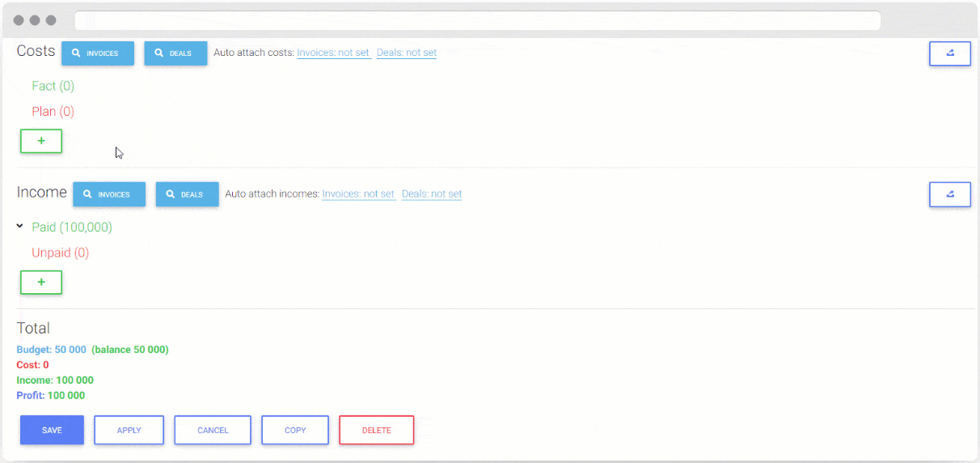
Task: Select the Plan (0) costs row
Action: click(x=53, y=112)
